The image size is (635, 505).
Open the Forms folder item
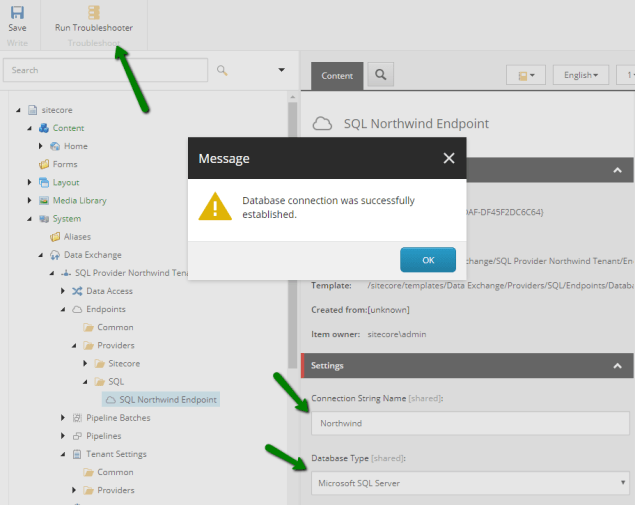pyautogui.click(x=65, y=164)
